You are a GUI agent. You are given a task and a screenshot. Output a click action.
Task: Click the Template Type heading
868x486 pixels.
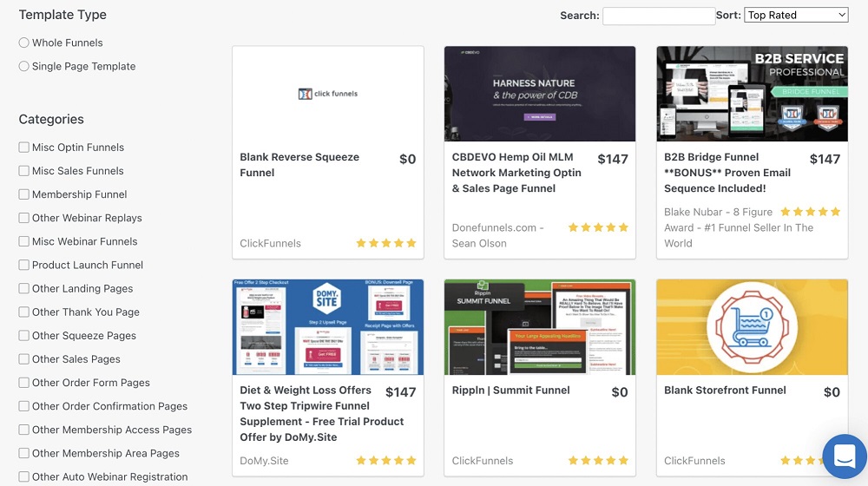point(62,15)
